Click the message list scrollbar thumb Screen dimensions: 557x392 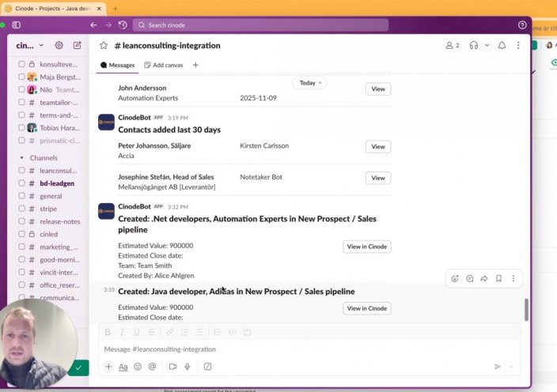(x=526, y=309)
